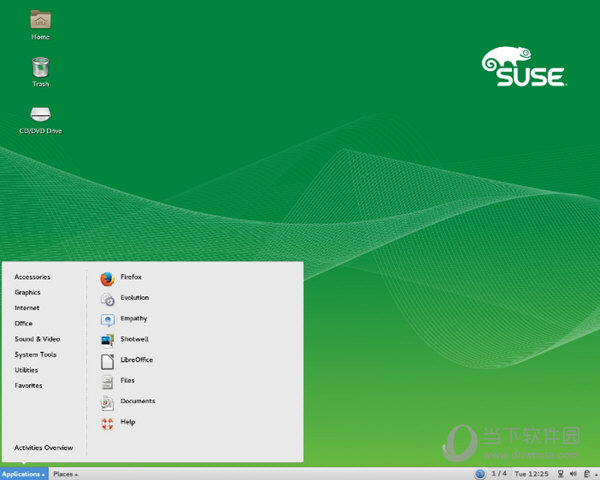Click the LibreOffice text label
This screenshot has width=600, height=480.
pos(137,360)
